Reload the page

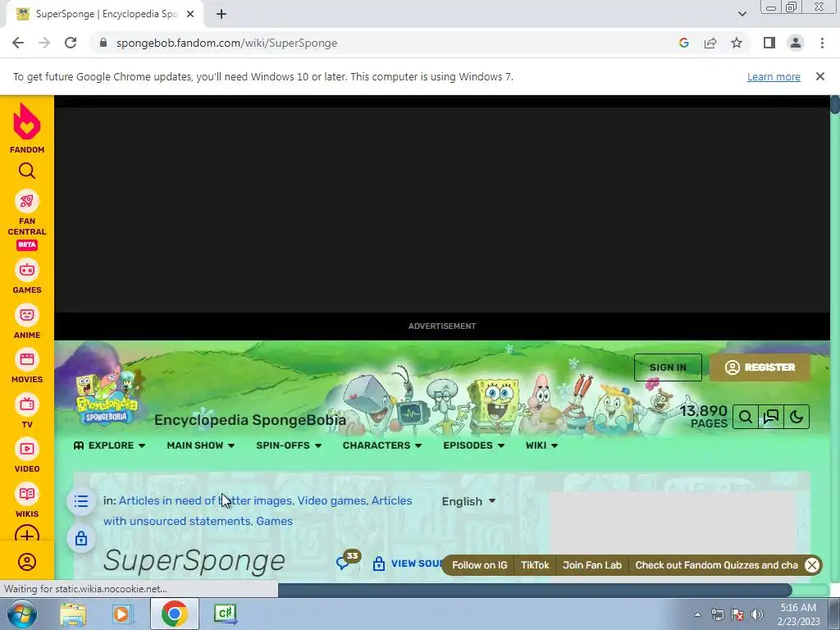71,43
